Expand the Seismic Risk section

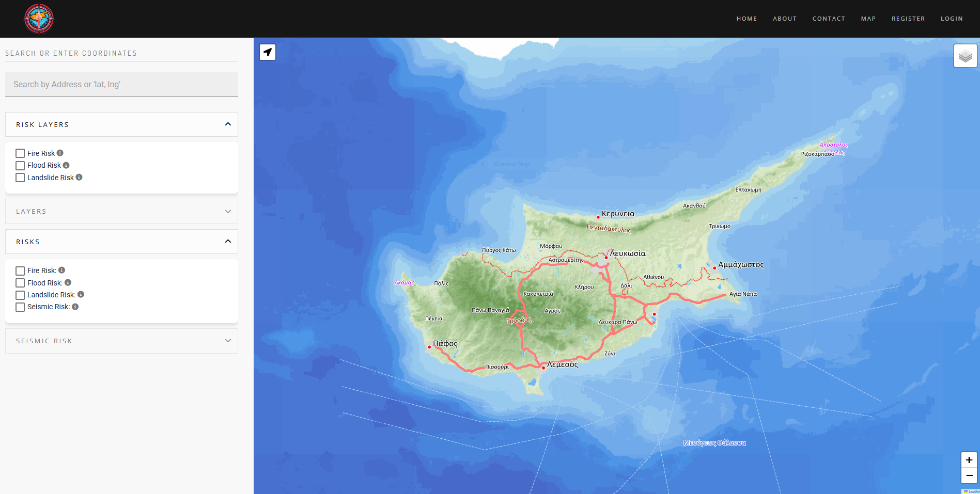[x=228, y=341]
